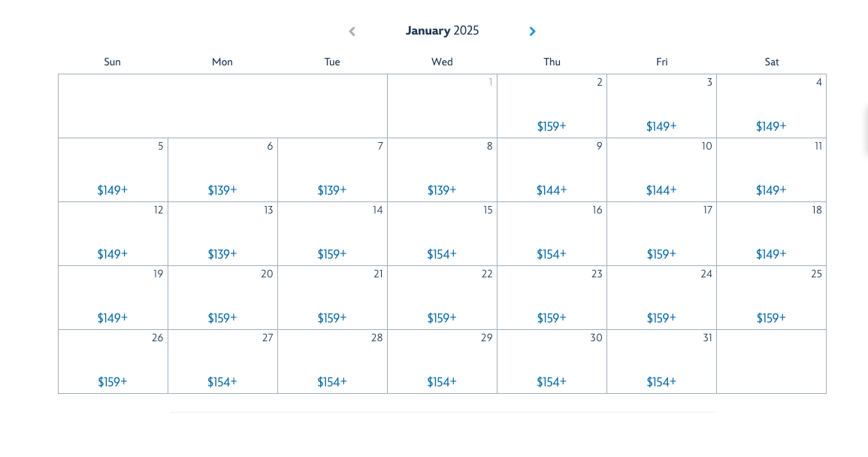Go to the next month arrow
This screenshot has height=457, width=868.
click(532, 32)
